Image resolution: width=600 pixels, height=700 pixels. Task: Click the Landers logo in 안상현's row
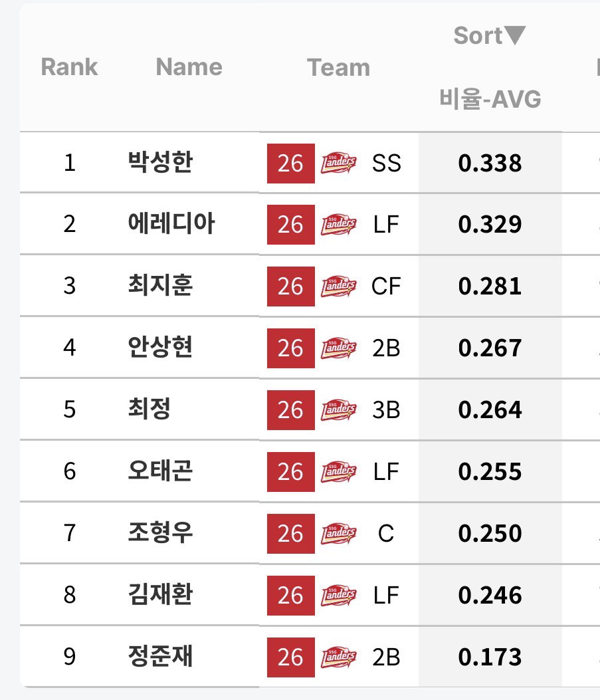click(339, 348)
